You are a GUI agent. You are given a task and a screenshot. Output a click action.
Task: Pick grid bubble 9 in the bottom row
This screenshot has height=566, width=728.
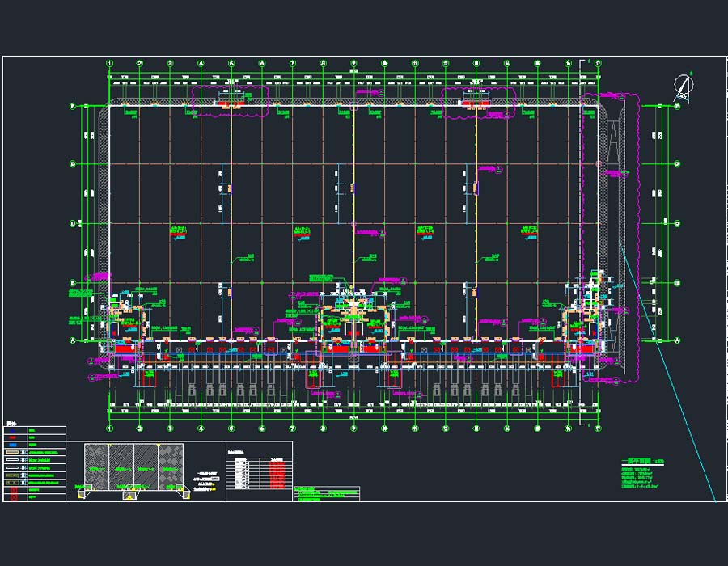(353, 429)
